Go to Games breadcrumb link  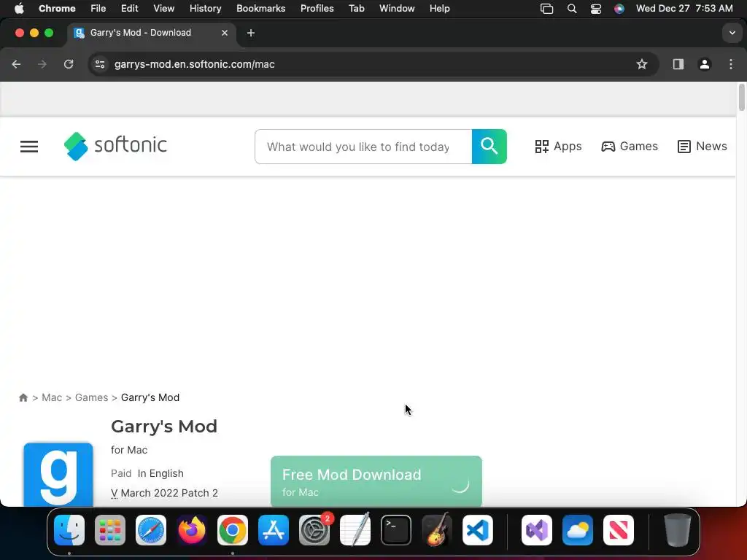[x=91, y=397]
